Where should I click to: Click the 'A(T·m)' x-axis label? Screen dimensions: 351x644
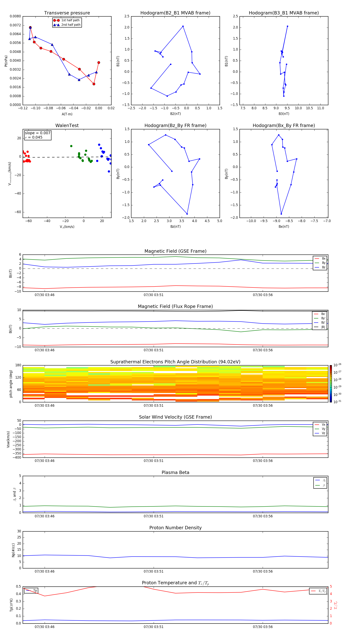67,114
